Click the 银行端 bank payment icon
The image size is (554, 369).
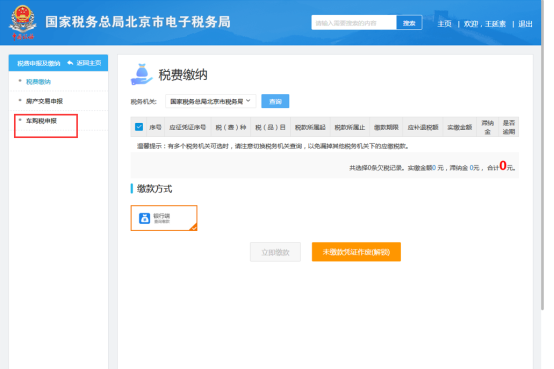point(145,218)
